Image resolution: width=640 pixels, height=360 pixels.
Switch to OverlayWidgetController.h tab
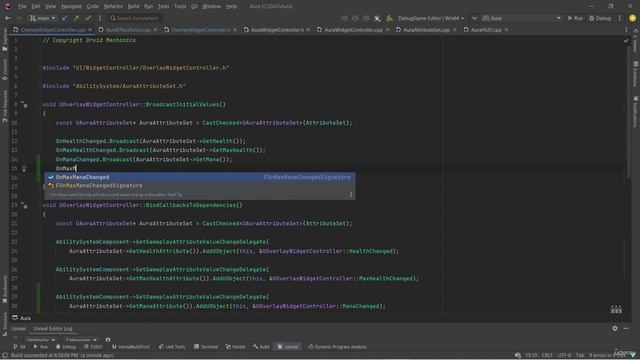[200, 30]
